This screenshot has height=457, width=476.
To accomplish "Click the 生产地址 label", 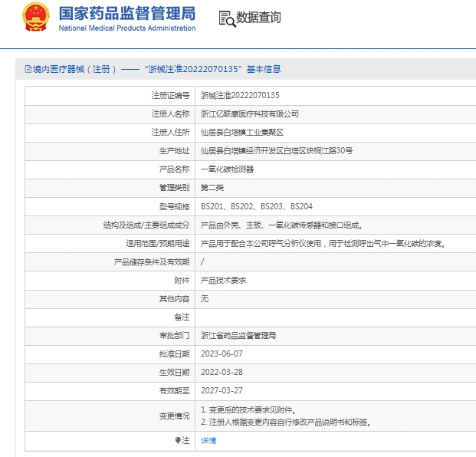I will (x=174, y=150).
